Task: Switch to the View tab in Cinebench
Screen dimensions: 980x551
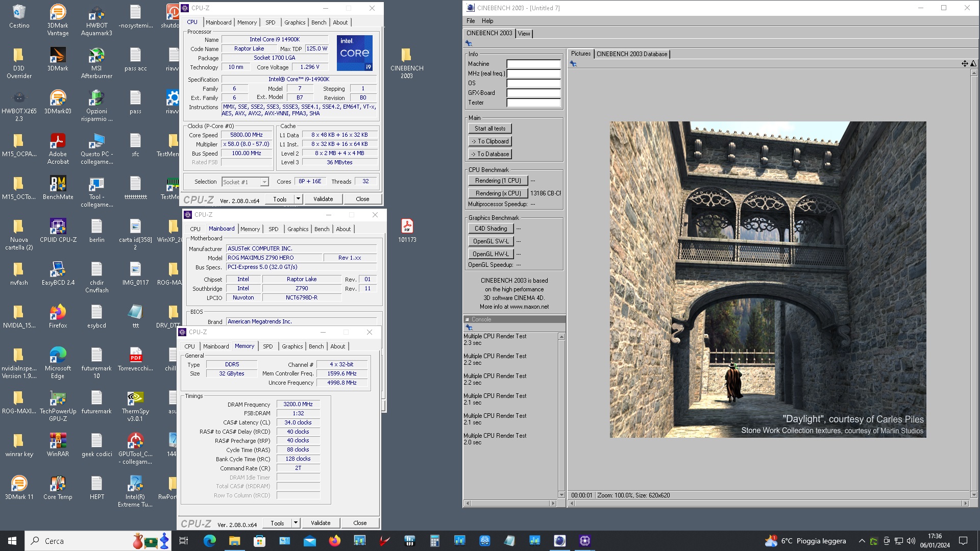Action: coord(524,34)
